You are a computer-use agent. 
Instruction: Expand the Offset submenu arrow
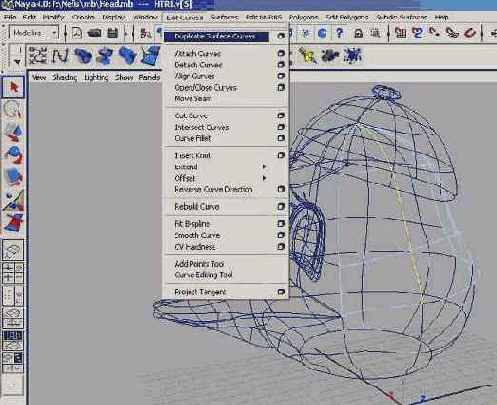(264, 178)
